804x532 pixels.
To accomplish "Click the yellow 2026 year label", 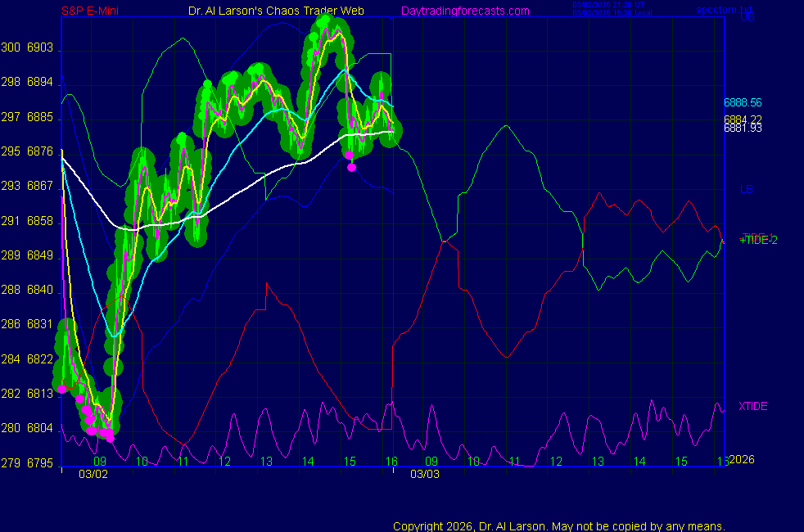I will 741,460.
